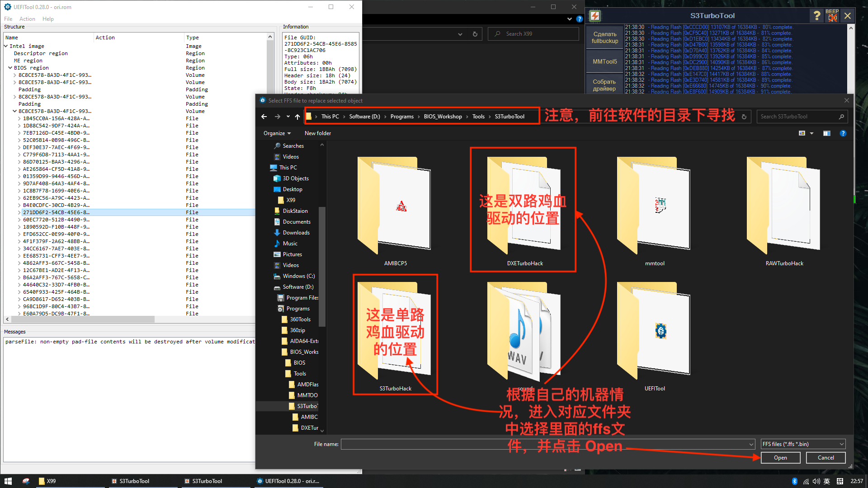
Task: Open the Organize dropdown
Action: click(277, 133)
